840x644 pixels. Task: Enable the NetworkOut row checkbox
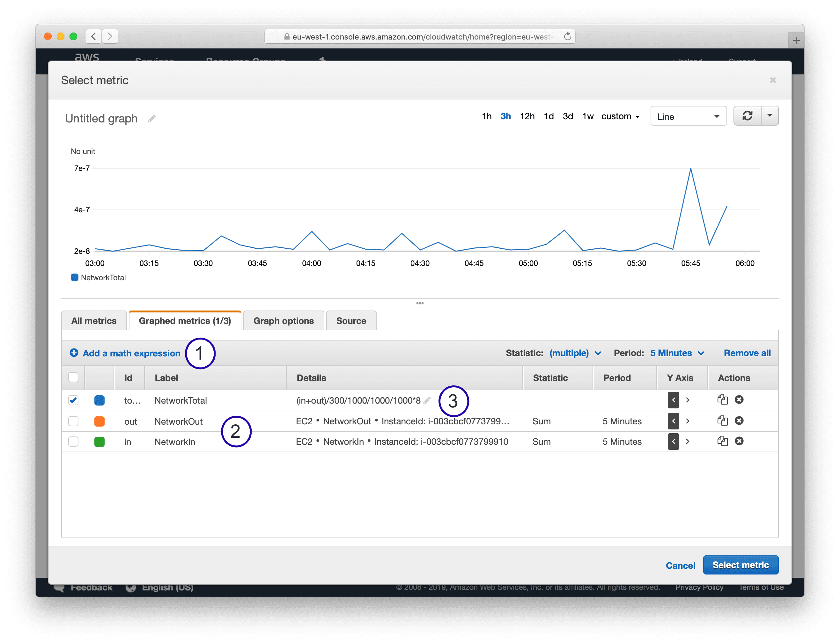73,421
